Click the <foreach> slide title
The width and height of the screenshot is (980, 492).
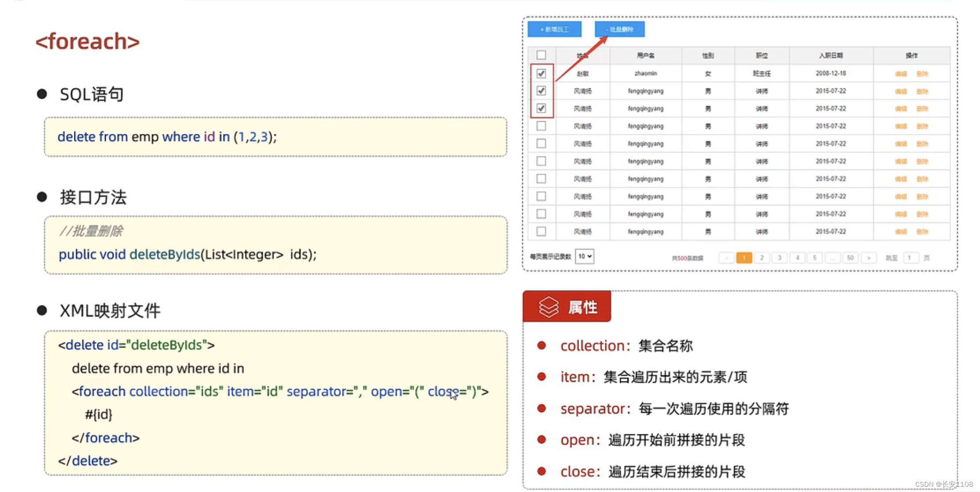point(87,41)
